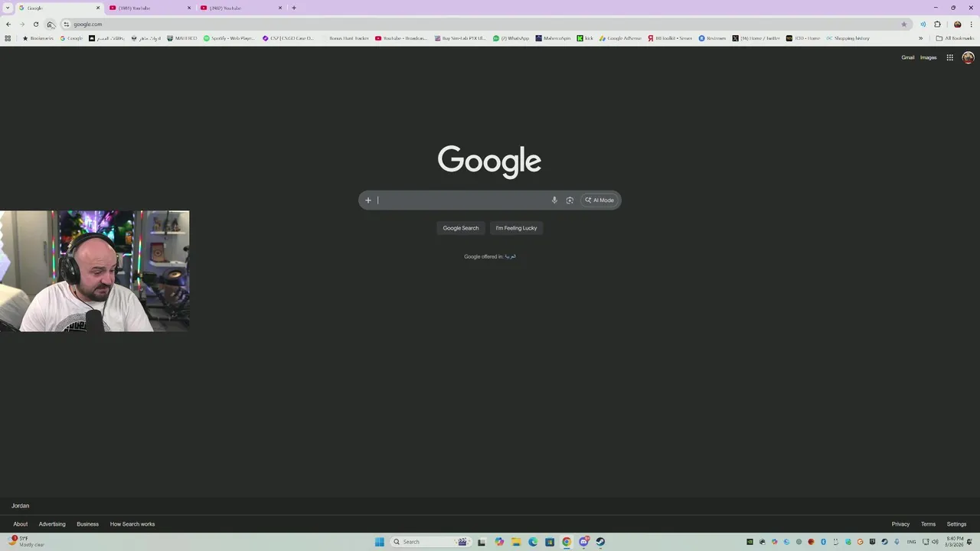Image resolution: width=980 pixels, height=551 pixels.
Task: Open Gmail link
Action: click(907, 57)
